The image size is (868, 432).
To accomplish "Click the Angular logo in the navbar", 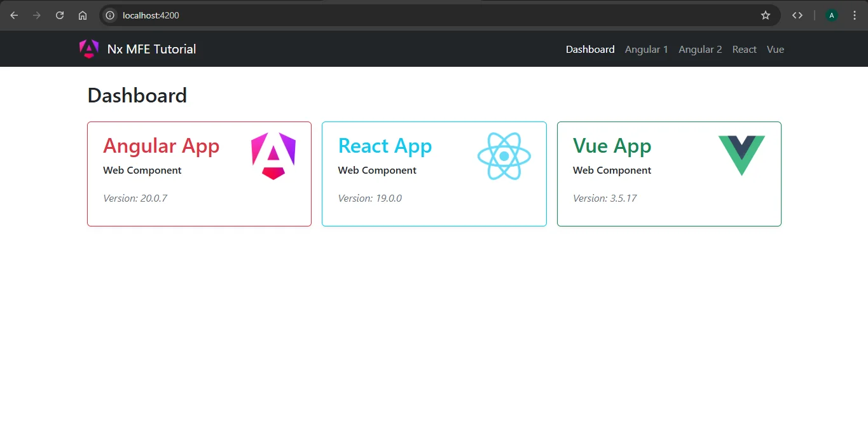I will 89,49.
